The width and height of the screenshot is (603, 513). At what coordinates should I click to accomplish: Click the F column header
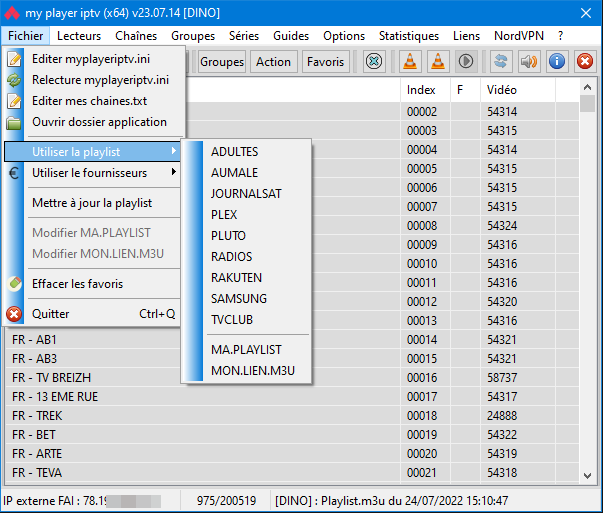465,90
